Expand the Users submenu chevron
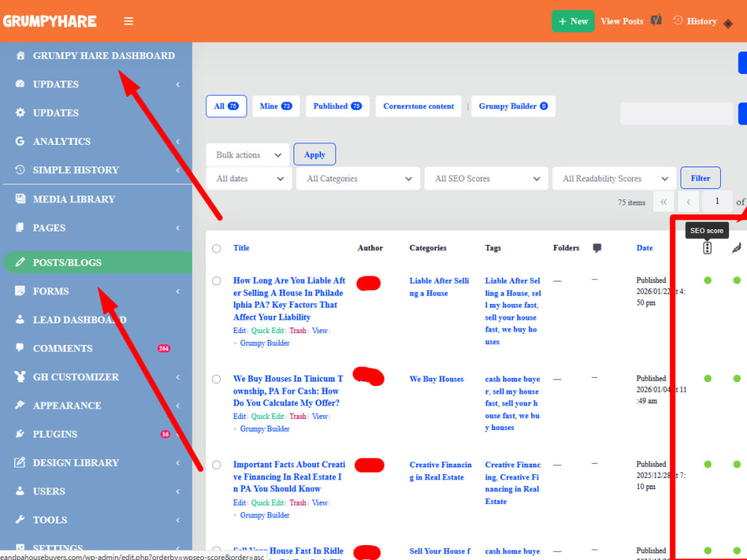 pos(178,491)
